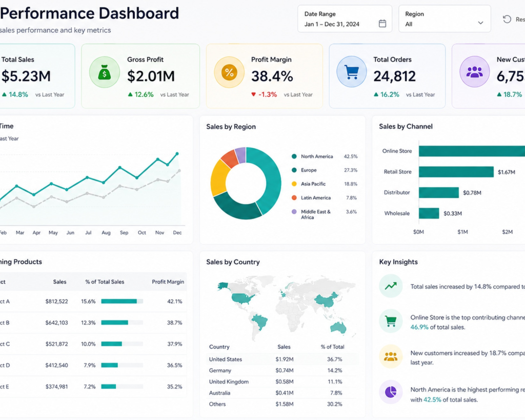This screenshot has width=525, height=420.
Task: Click Europe legend dot
Action: [x=294, y=170]
